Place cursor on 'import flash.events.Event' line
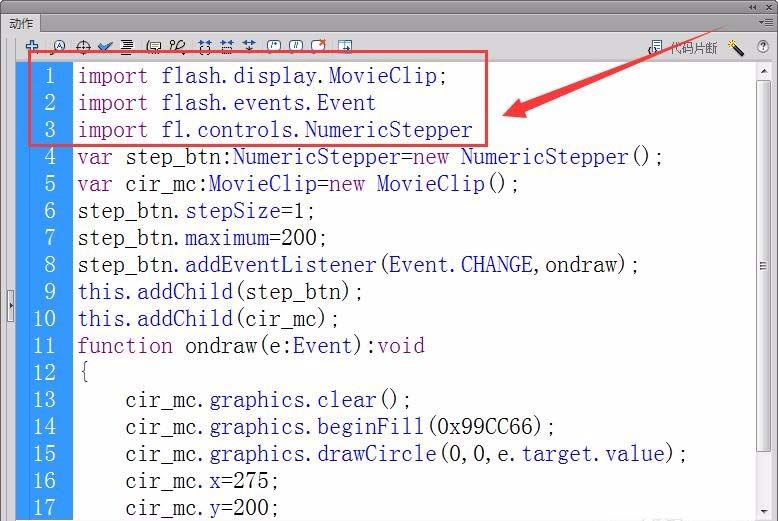This screenshot has width=778, height=521. pyautogui.click(x=227, y=103)
